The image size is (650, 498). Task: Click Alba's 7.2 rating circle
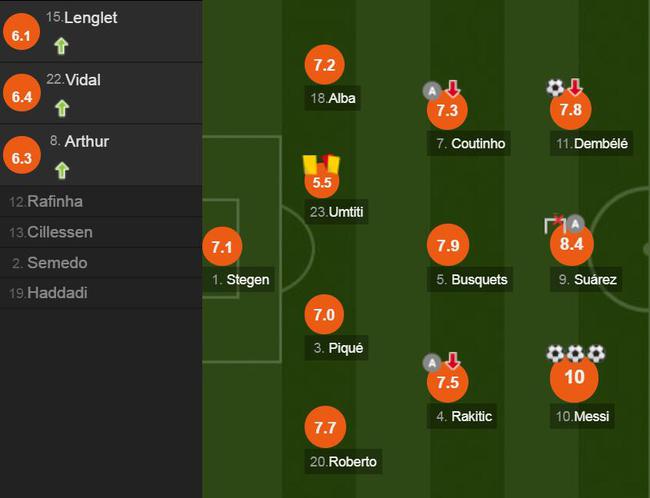[323, 66]
